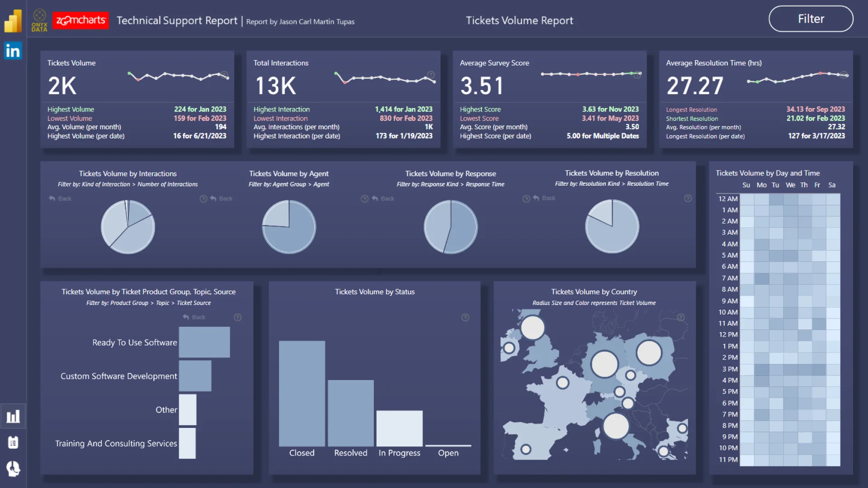Click the Onyx Data logo
This screenshot has width=868, height=488.
click(x=39, y=21)
